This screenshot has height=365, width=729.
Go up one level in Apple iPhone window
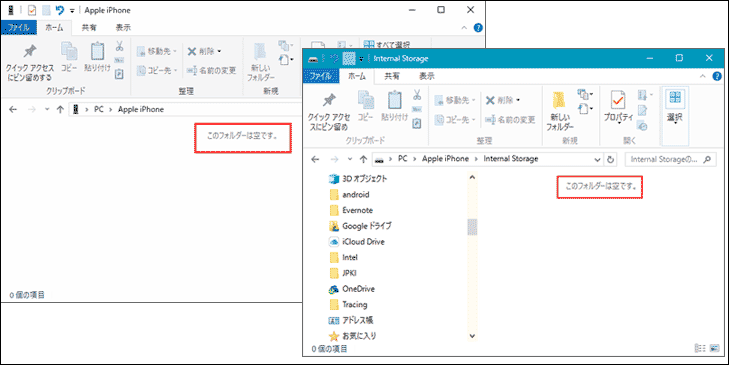coord(60,110)
